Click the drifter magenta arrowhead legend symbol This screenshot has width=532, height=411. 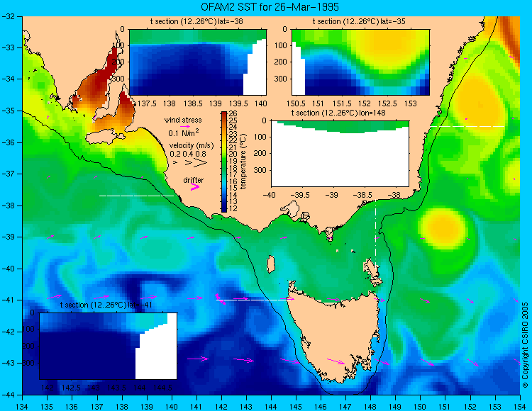(195, 186)
